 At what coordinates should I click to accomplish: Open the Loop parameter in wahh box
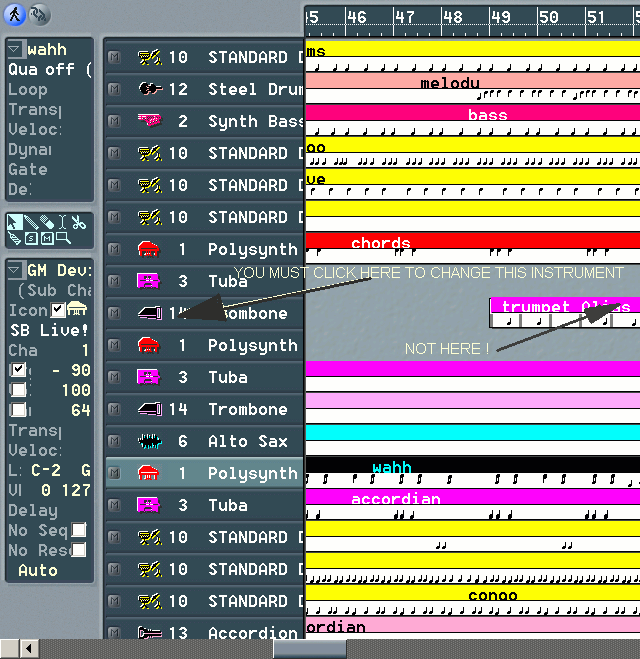tap(28, 90)
